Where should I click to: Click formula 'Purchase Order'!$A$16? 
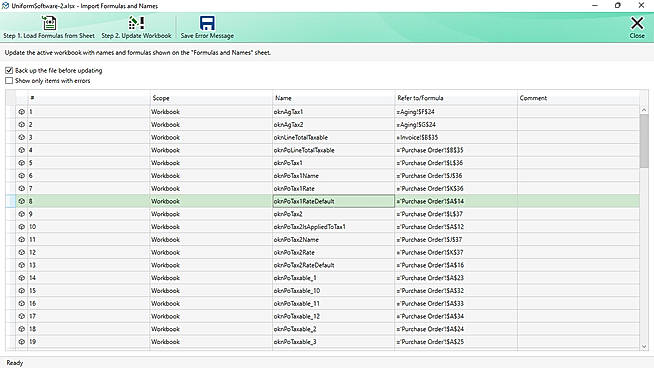click(456, 265)
